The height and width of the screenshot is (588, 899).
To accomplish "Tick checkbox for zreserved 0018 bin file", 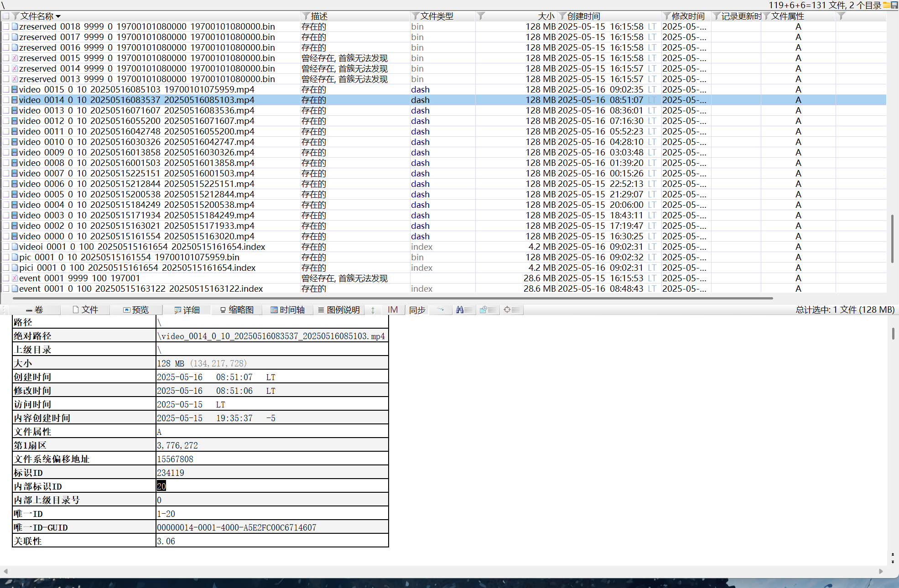I will [6, 27].
